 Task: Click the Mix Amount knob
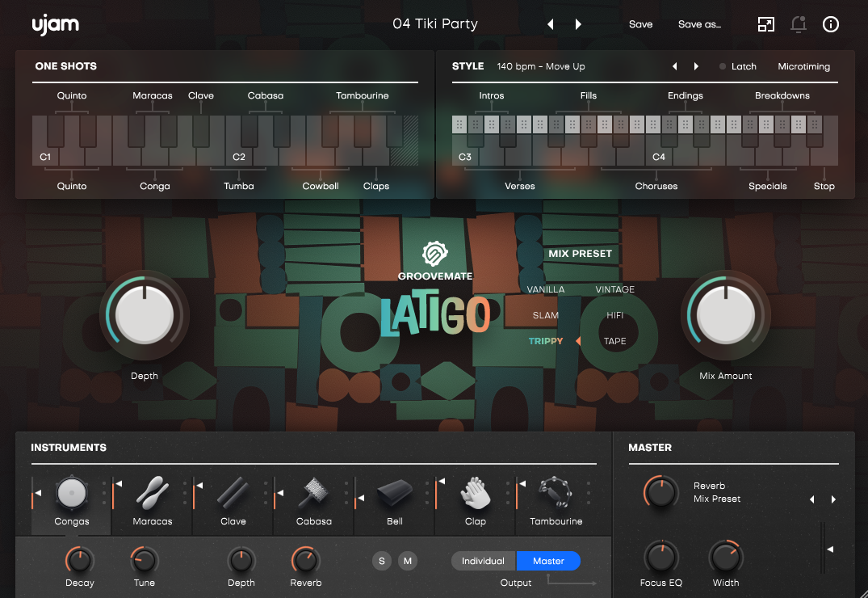(x=725, y=315)
